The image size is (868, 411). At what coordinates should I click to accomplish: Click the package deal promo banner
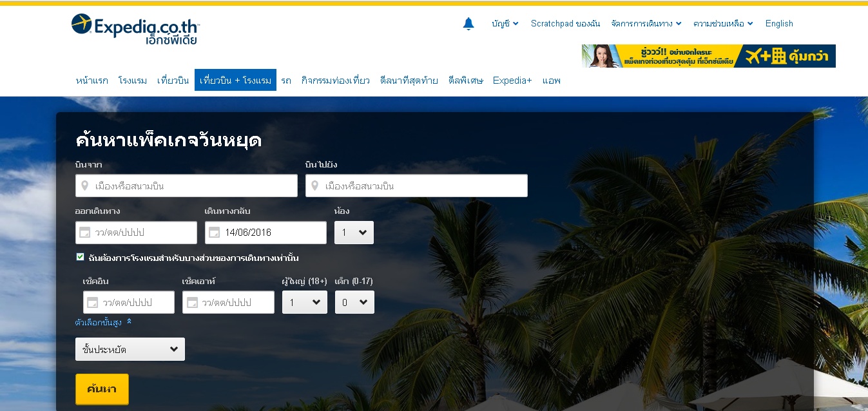[708, 56]
